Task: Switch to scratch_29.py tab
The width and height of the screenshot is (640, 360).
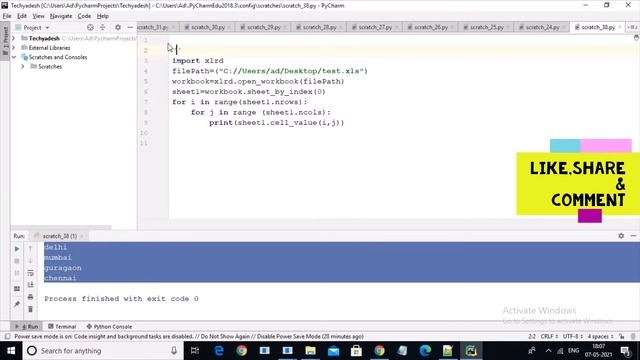Action: point(264,27)
